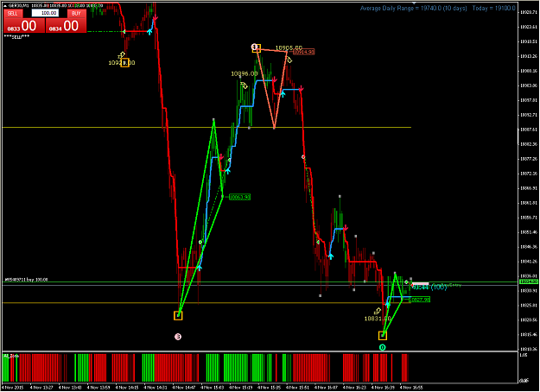Click the BUY button in one-click panel
Screen dimensions: 540x392
(x=76, y=14)
